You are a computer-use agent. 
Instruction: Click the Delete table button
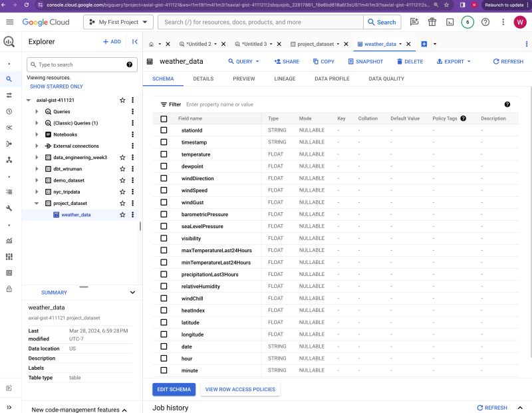(410, 61)
